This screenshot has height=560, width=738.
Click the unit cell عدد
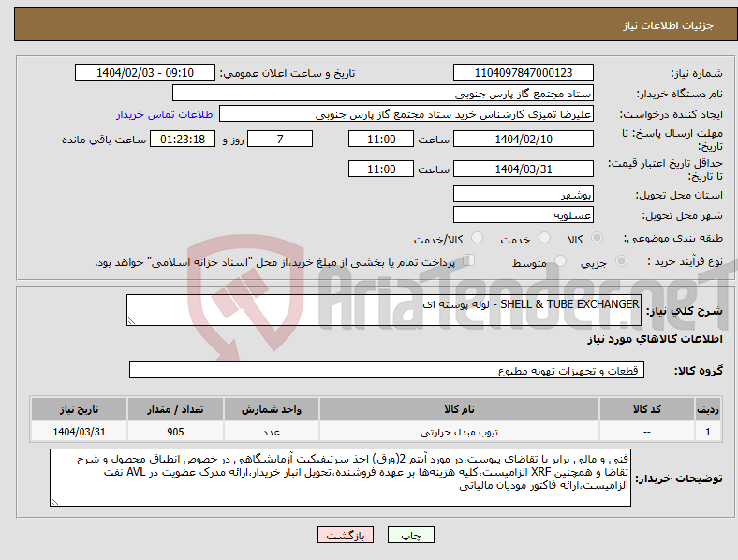[x=272, y=432]
